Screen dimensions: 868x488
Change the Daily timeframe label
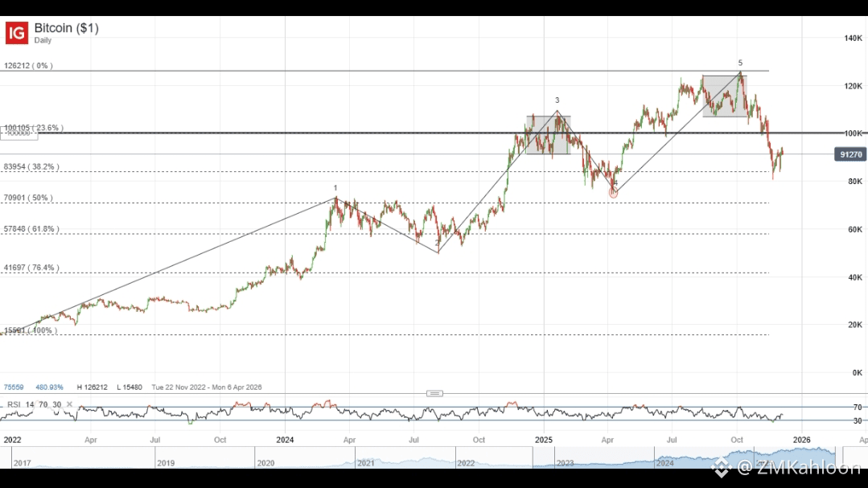[x=43, y=40]
